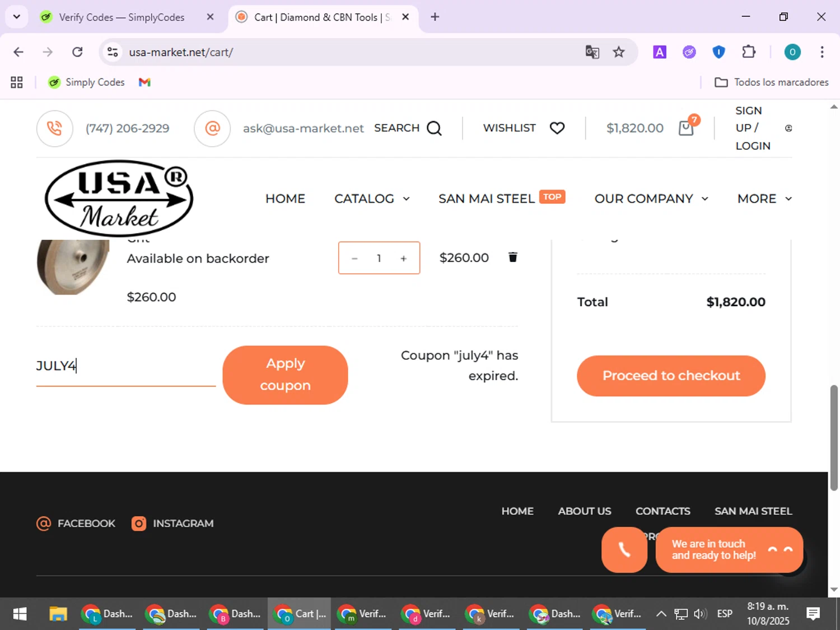840x630 pixels.
Task: Click the user account icon by Sign Up
Action: [788, 128]
